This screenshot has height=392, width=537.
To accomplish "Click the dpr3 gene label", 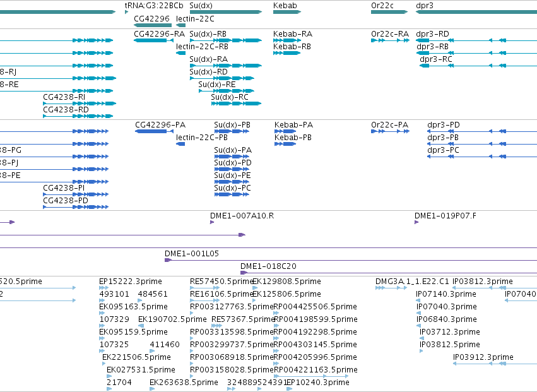I will click(425, 6).
